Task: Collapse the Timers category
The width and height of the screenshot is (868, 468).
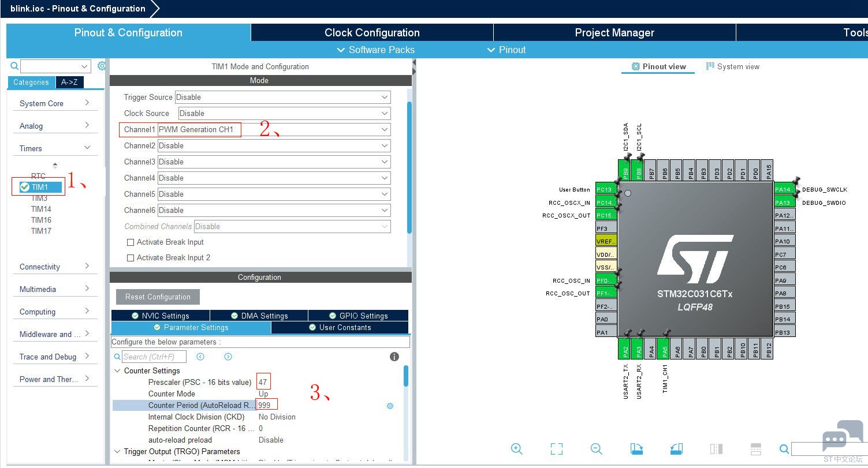Action: click(55, 148)
